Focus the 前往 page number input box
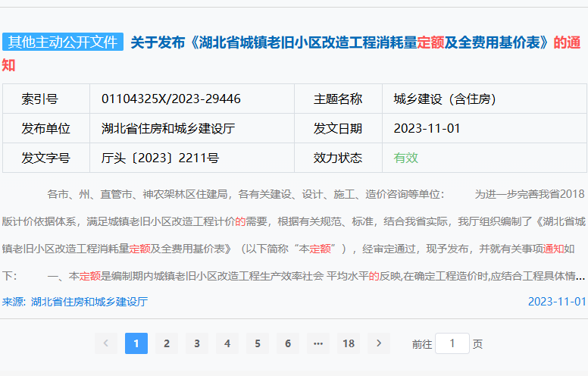Screen dimensions: 588x376 [452, 343]
